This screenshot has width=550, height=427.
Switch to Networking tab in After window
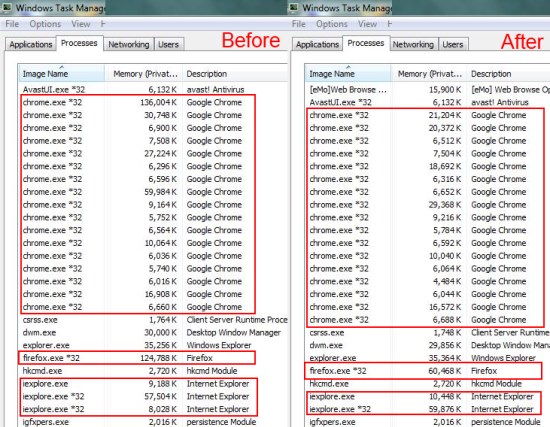point(413,44)
